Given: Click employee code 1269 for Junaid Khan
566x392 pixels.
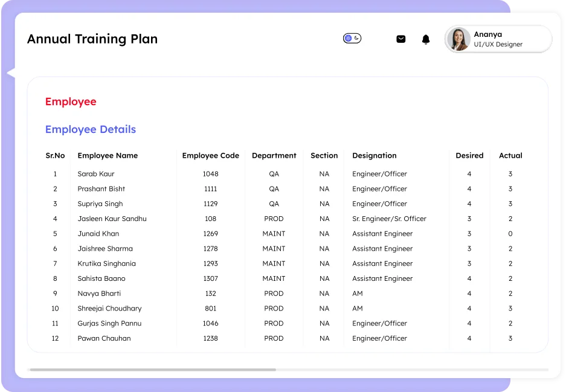Looking at the screenshot, I should (x=210, y=234).
